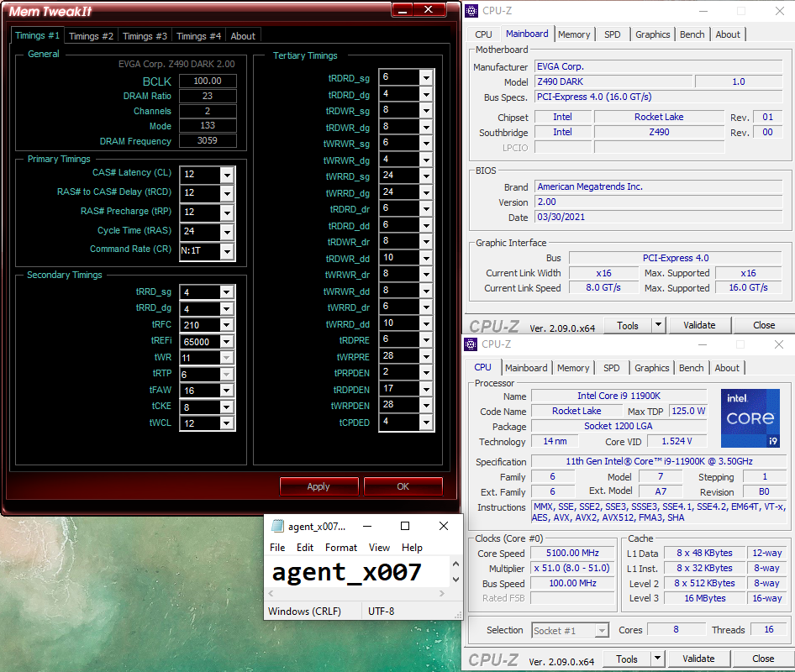Open Graphics tab in upper CPU-Z window

coord(652,34)
